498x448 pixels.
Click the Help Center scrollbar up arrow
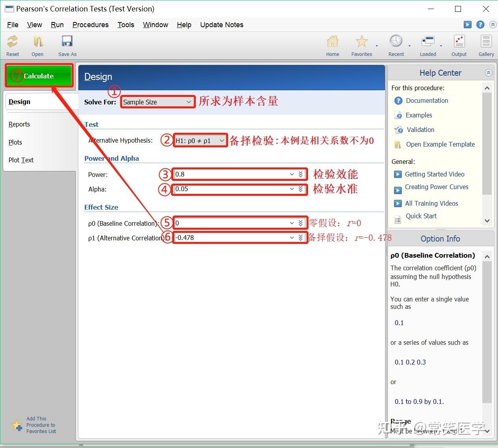(487, 88)
